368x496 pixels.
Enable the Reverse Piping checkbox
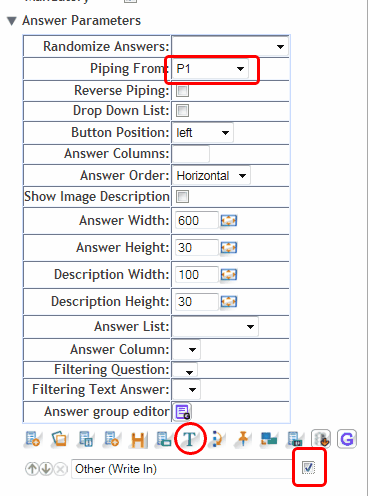pos(182,91)
